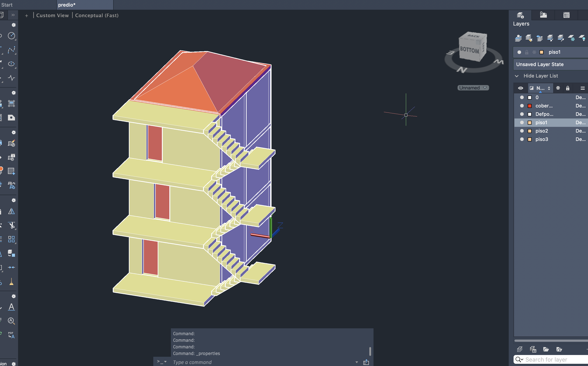Viewport: 588px width, 366px height.
Task: Open the Conceptual (Fast) visual style menu
Action: (x=97, y=15)
